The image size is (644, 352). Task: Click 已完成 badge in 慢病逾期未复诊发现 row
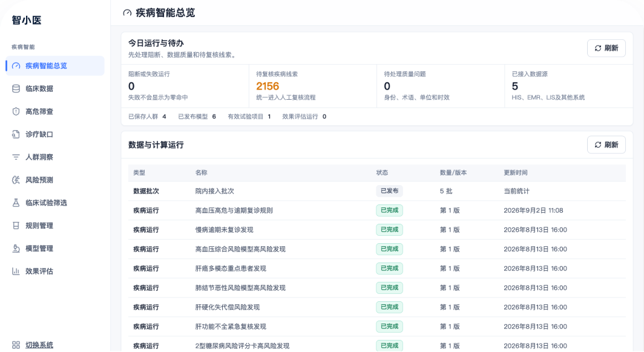(x=389, y=230)
